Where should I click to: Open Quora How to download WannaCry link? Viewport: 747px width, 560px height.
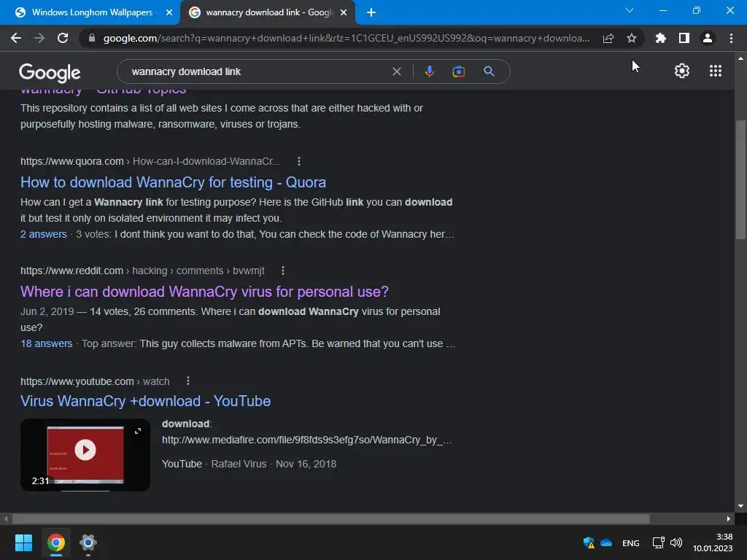coord(173,182)
